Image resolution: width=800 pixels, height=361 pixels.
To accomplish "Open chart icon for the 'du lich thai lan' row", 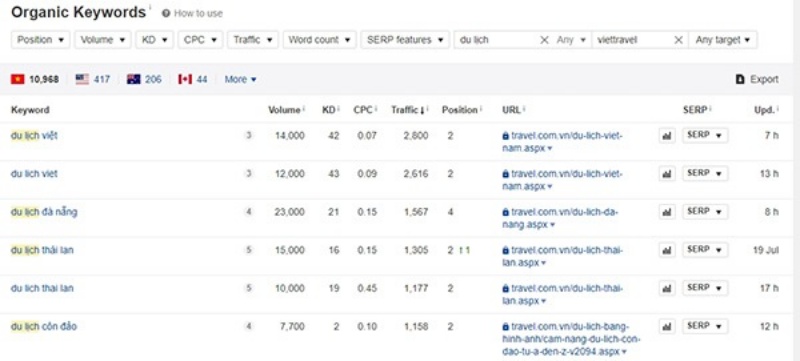I will coord(667,288).
